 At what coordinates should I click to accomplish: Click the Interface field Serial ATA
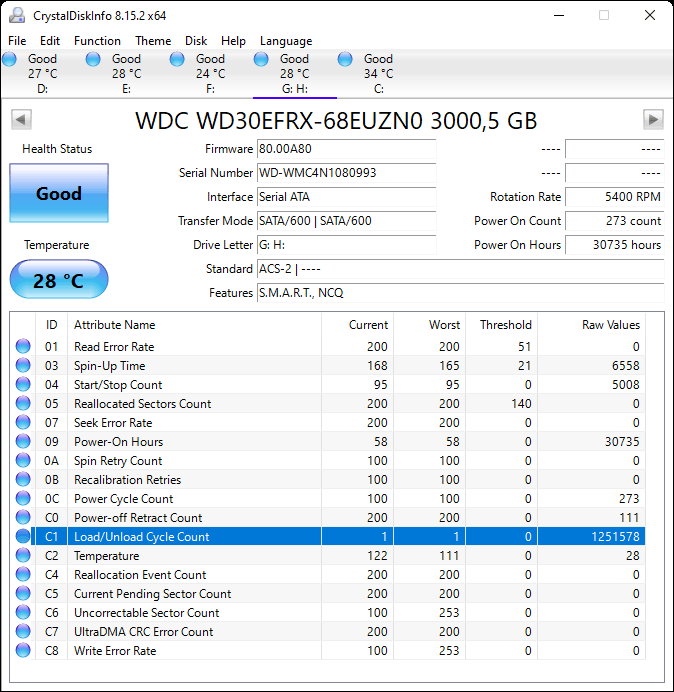[346, 196]
